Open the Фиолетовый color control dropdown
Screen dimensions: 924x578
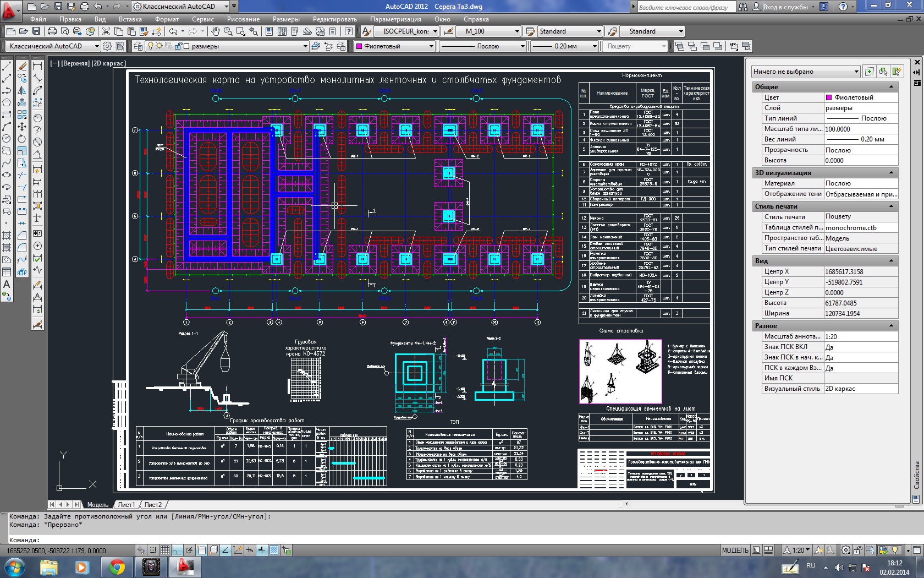pos(394,46)
